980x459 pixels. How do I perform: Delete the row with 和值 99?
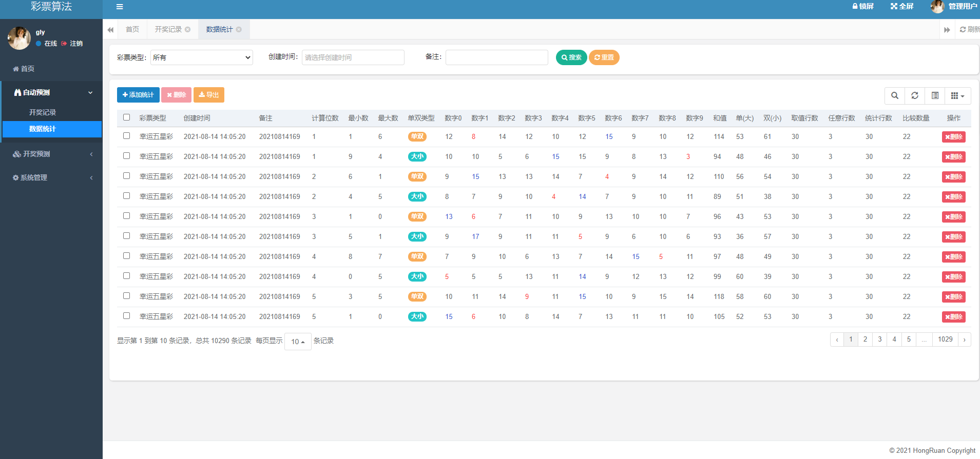[x=954, y=277]
